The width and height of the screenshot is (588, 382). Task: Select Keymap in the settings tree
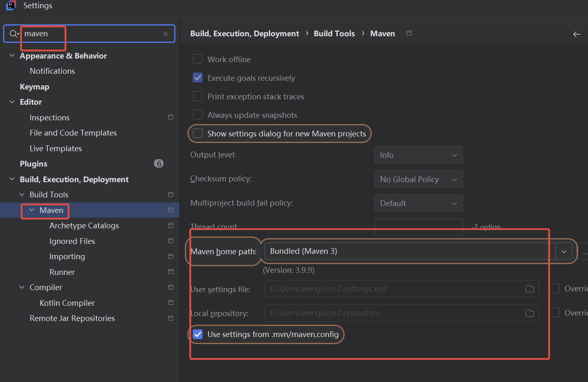pyautogui.click(x=35, y=87)
